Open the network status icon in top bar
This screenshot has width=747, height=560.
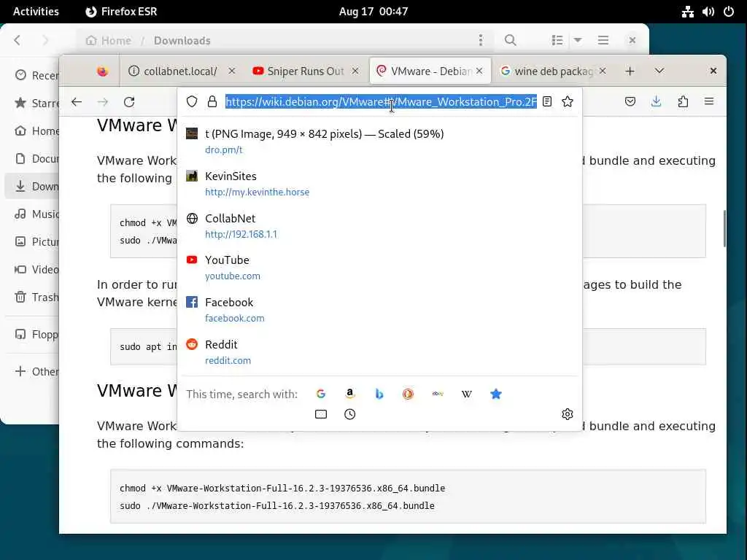click(687, 12)
